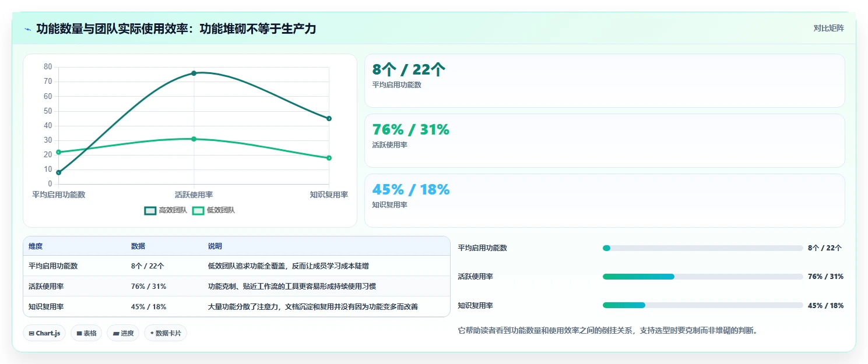
Task: Click the 高效团队 point at 平均启用功能数
Action: pos(58,172)
